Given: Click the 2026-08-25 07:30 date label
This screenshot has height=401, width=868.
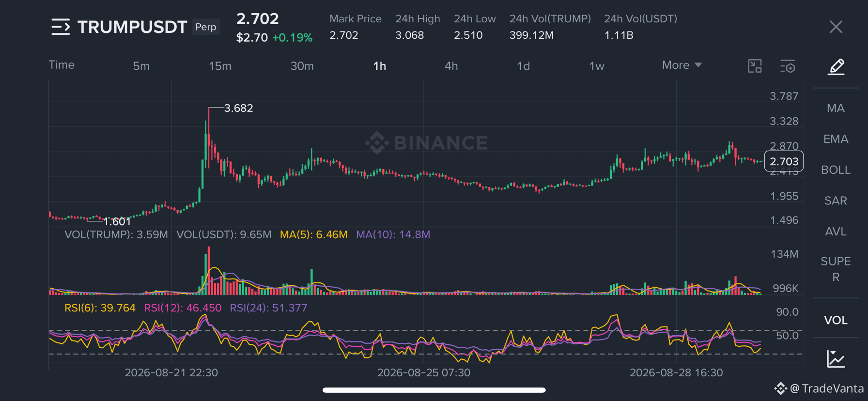Looking at the screenshot, I should pyautogui.click(x=424, y=372).
